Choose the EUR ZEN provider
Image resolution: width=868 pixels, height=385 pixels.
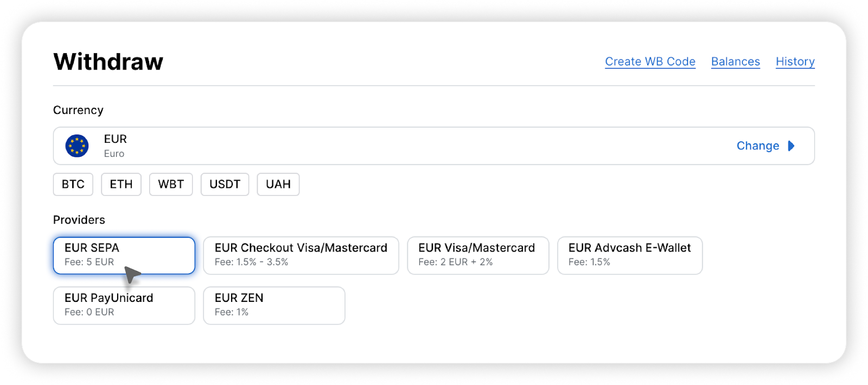pyautogui.click(x=273, y=305)
